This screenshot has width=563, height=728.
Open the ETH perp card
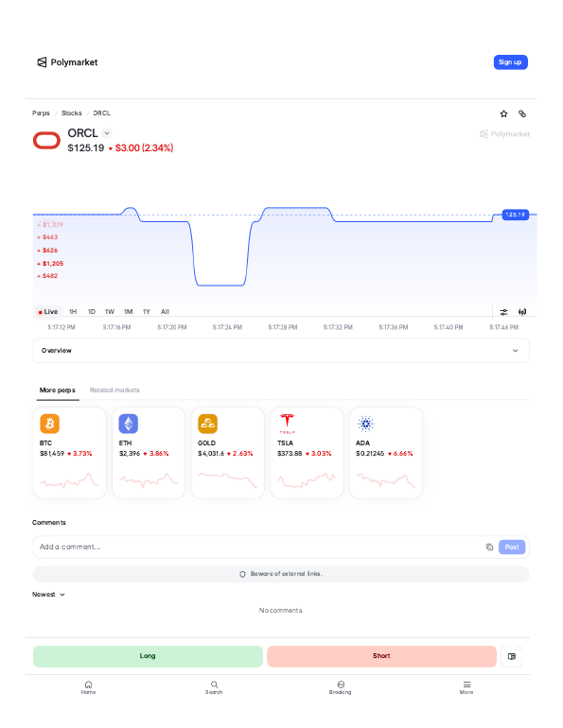(x=149, y=453)
